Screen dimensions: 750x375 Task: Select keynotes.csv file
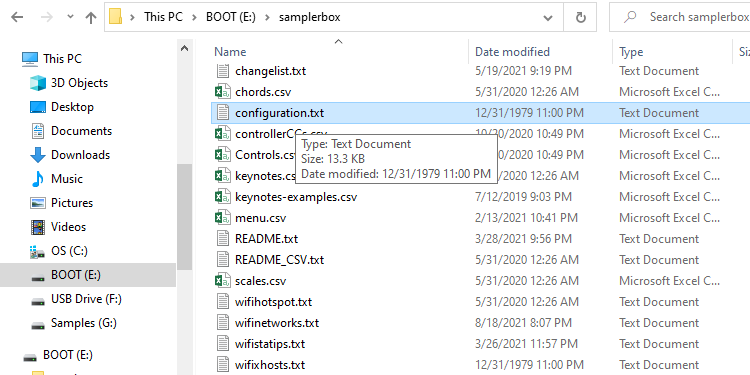point(265,176)
